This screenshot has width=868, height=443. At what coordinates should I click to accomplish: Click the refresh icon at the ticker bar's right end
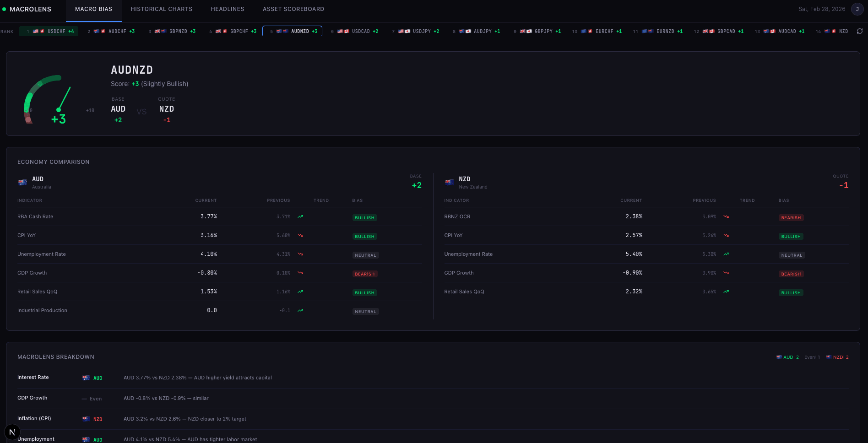tap(860, 31)
